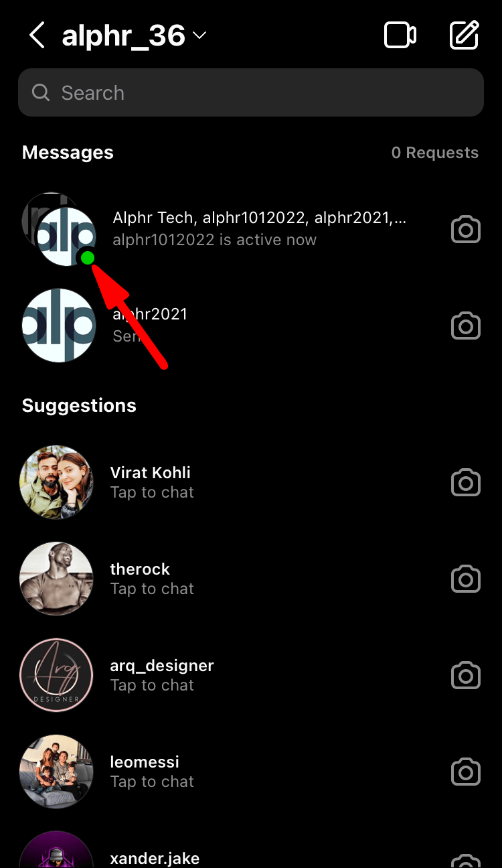Open camera for alphr2021 chat
This screenshot has width=502, height=868.
466,326
